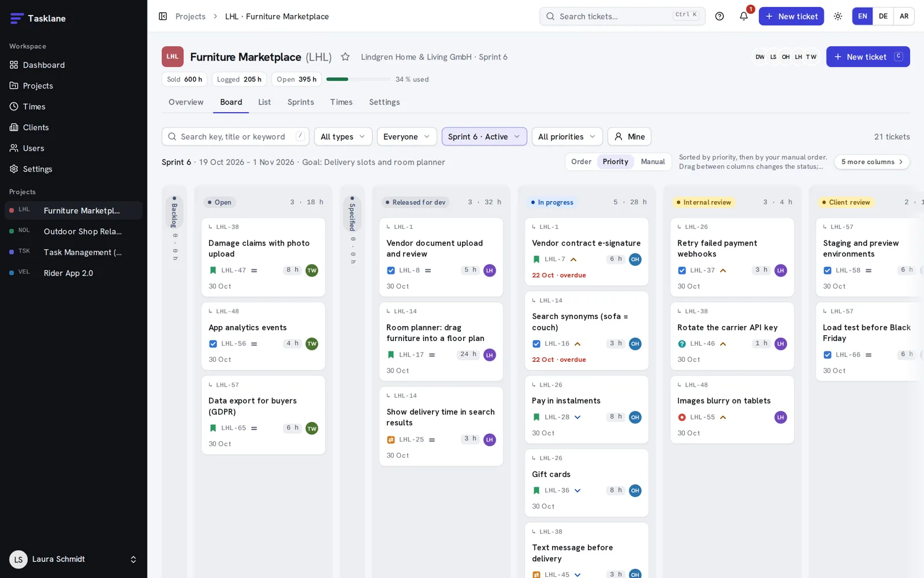The width and height of the screenshot is (924, 578).
Task: Open workspace Settings in the sidebar
Action: (73, 169)
